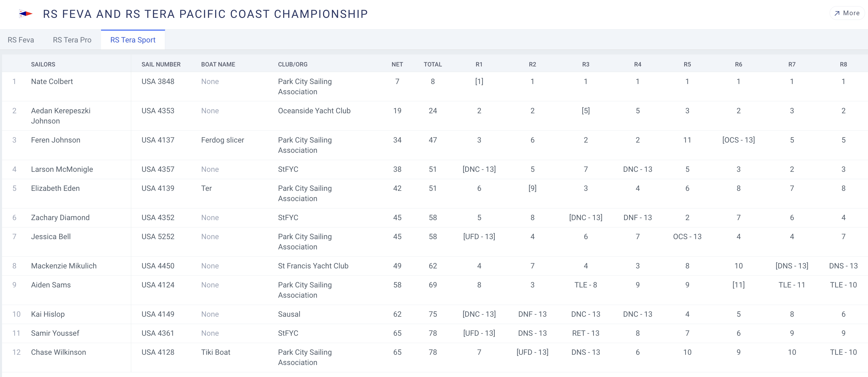Click the championship page title heading
Screen dimensions: 868x377
(205, 14)
